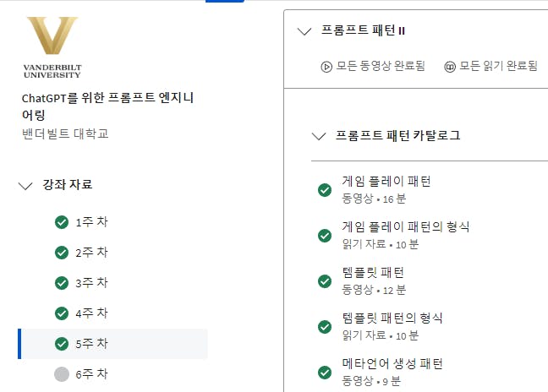The width and height of the screenshot is (548, 392).
Task: Select the 4주 차 week item
Action: tap(112, 313)
